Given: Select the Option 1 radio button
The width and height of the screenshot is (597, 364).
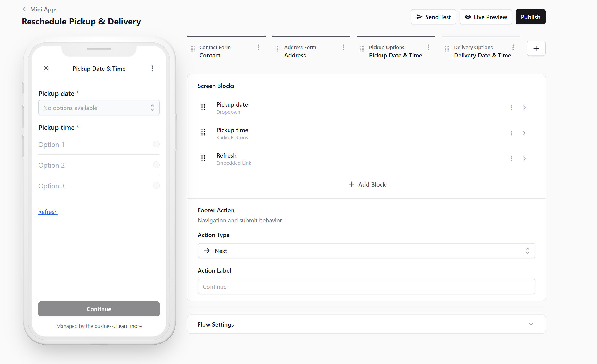Looking at the screenshot, I should [x=156, y=144].
